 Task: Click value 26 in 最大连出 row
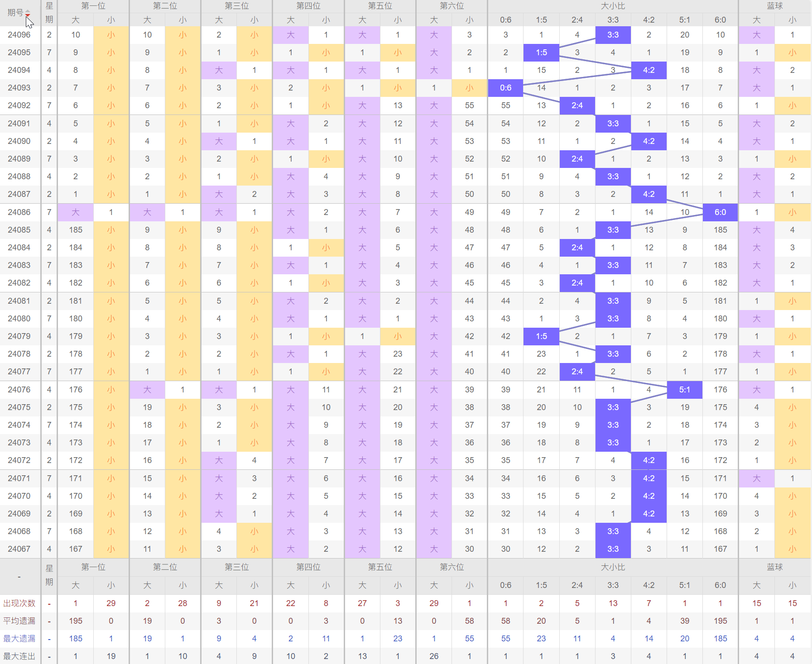pos(434,656)
